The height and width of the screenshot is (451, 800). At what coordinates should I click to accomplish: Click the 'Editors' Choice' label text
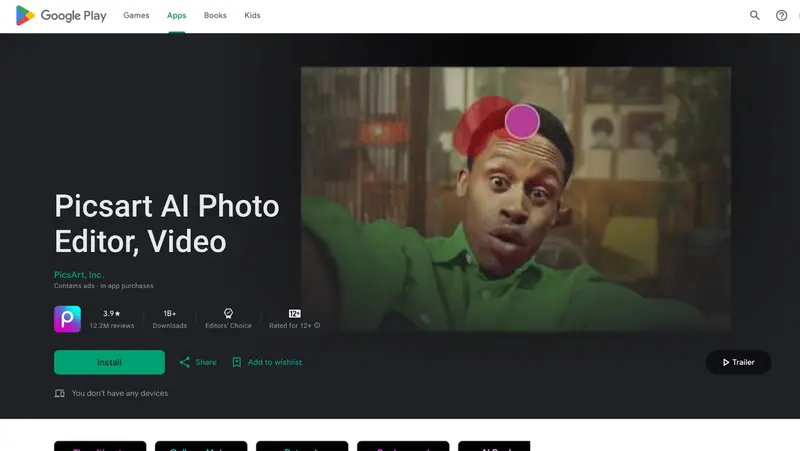(228, 325)
